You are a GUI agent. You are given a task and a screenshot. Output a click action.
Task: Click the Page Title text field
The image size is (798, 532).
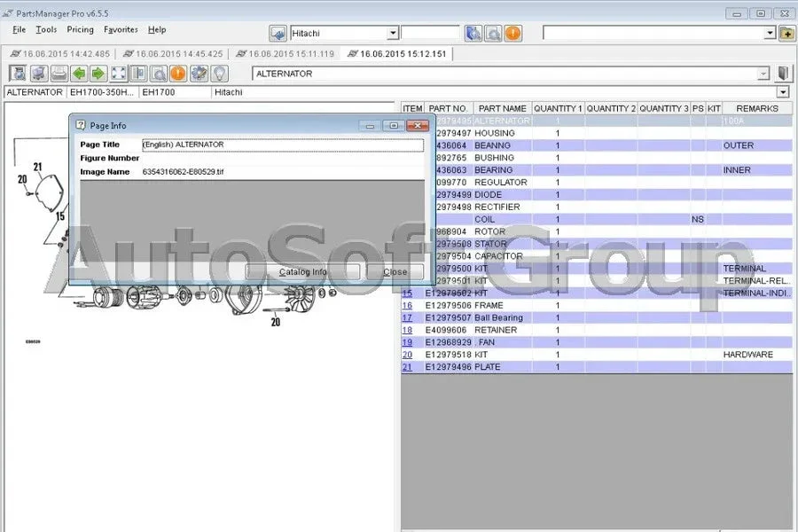coord(283,145)
